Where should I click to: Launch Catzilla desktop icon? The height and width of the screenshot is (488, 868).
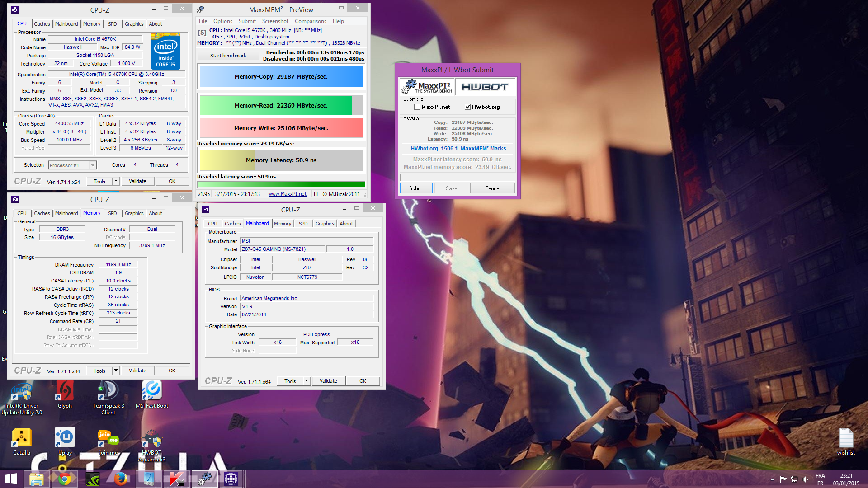pyautogui.click(x=21, y=441)
